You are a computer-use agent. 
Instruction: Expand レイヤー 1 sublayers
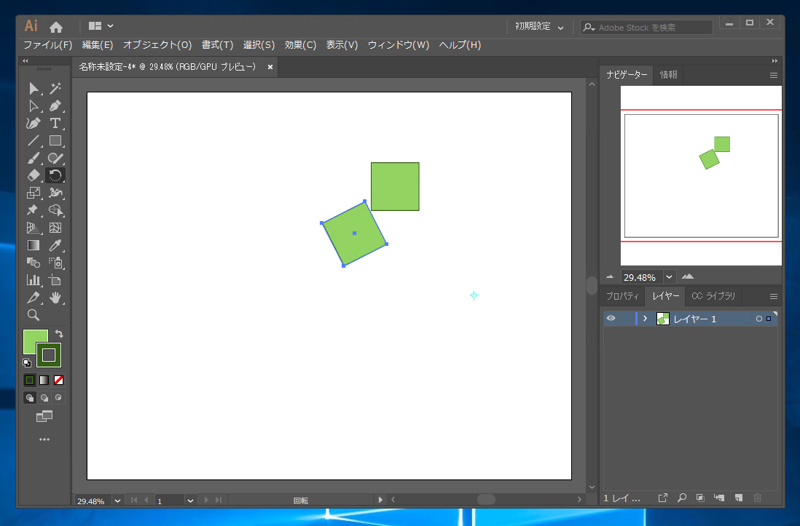[645, 319]
